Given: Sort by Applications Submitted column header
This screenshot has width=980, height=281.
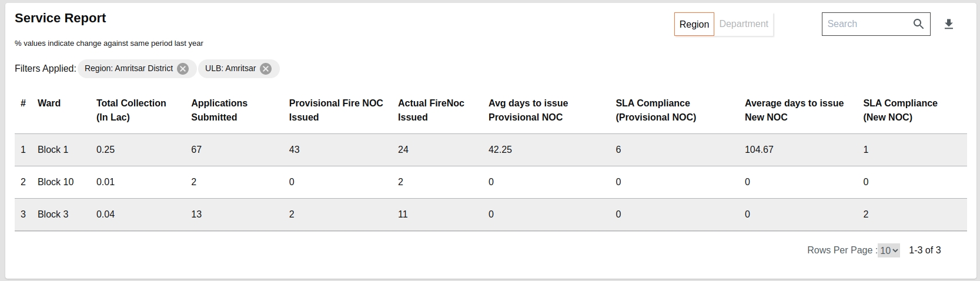Looking at the screenshot, I should 219,110.
